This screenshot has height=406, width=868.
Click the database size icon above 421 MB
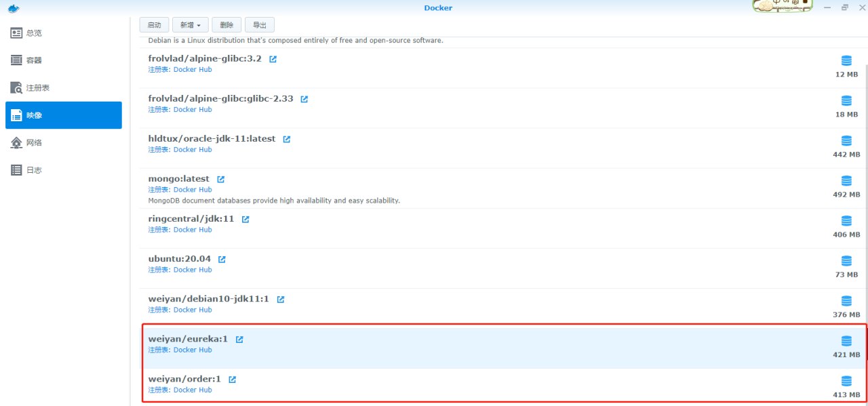[x=846, y=341]
